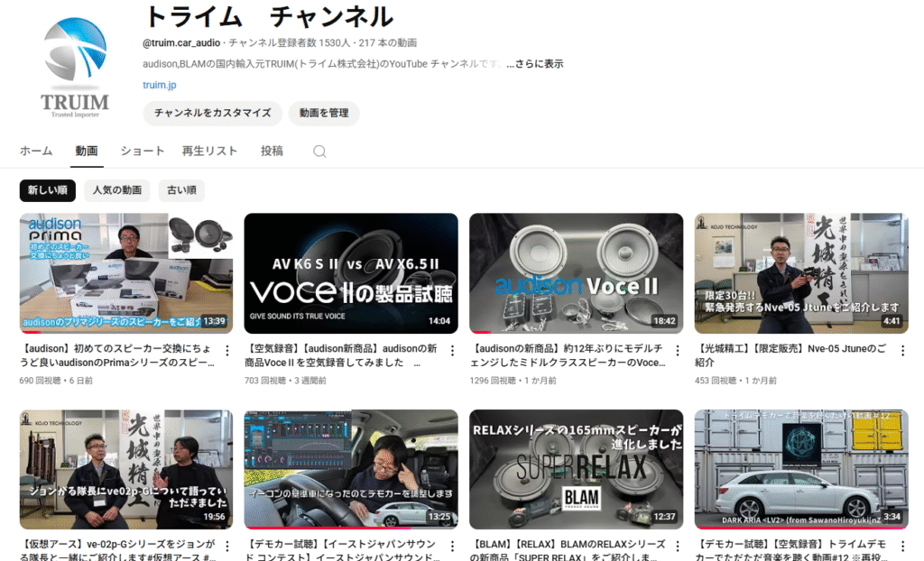Sort videos by 人気の動画
The image size is (924, 561).
point(117,190)
